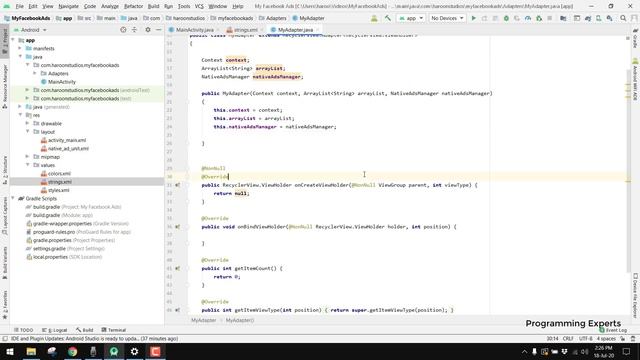
Task: Toggle the Gradle tool window tab
Action: click(635, 39)
